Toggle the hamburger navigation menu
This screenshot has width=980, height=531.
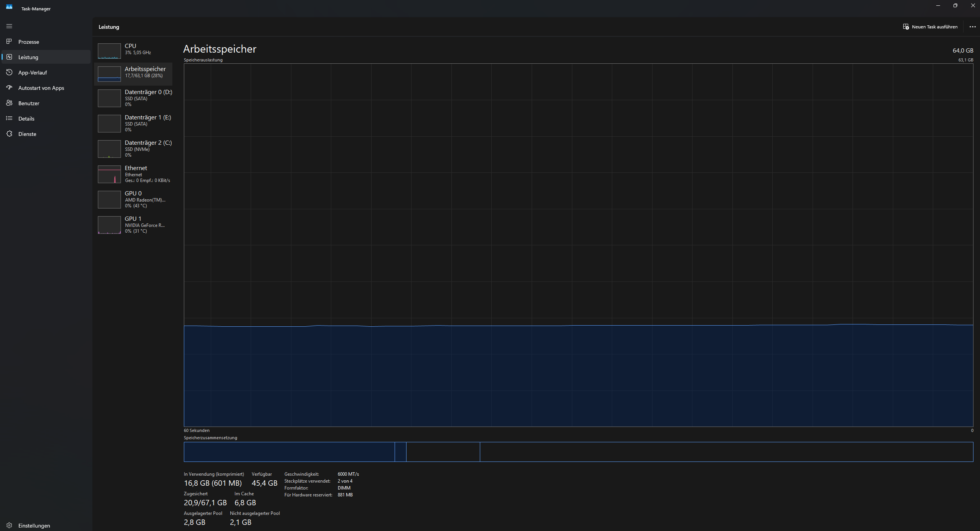click(9, 26)
